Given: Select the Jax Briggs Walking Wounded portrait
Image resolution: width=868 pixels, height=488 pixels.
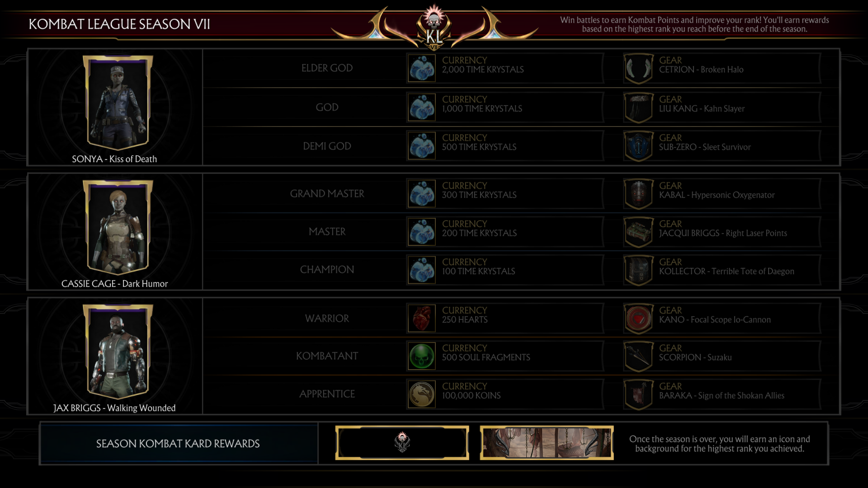Looking at the screenshot, I should (x=118, y=352).
